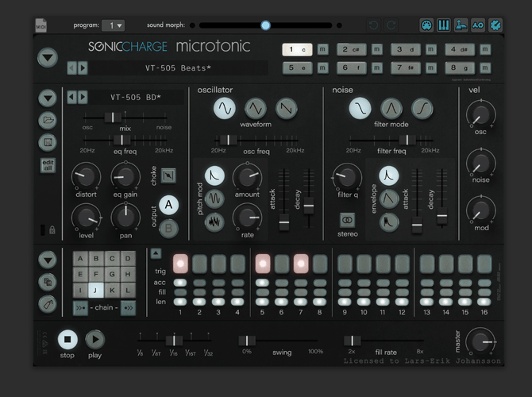532x397 pixels.
Task: Click the edit all button
Action: 48,165
